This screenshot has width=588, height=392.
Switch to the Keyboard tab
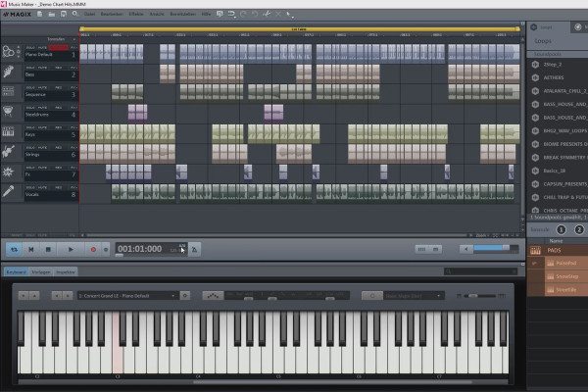point(16,272)
